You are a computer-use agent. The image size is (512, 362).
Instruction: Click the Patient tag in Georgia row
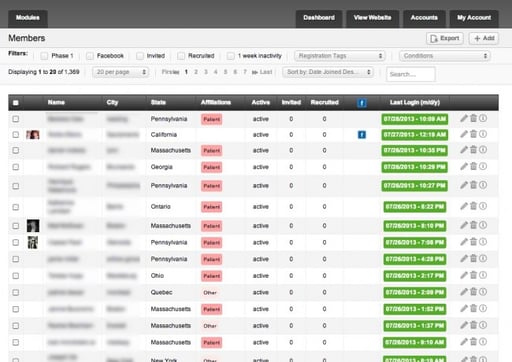click(x=212, y=167)
